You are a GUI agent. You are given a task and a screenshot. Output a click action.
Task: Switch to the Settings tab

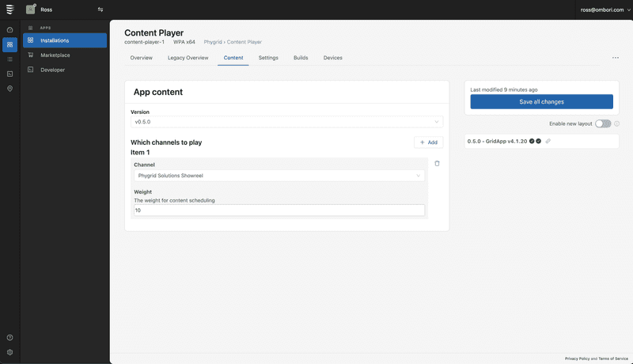[x=268, y=58]
